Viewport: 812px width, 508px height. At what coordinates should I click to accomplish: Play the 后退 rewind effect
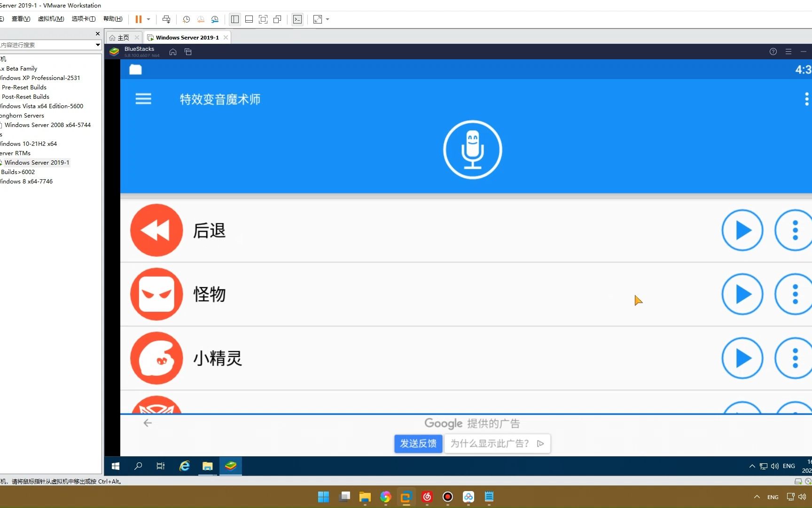click(x=742, y=230)
